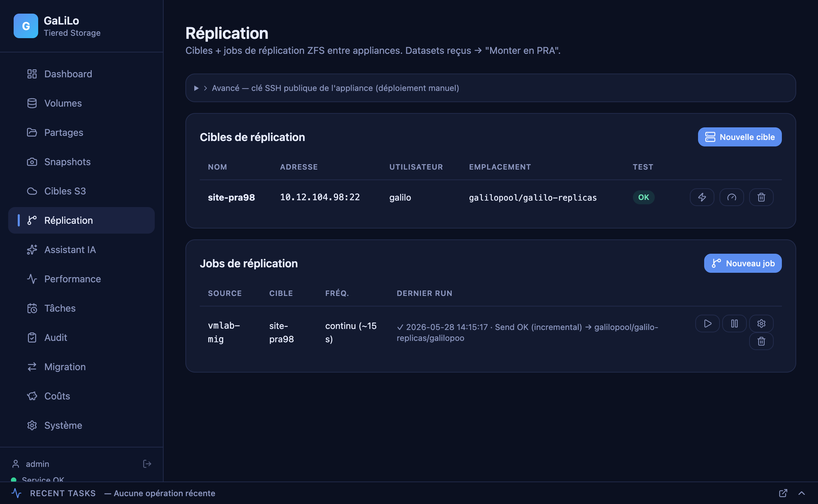Click the RECENT TASKS activity icon
Screen dimensions: 818x504
16,493
